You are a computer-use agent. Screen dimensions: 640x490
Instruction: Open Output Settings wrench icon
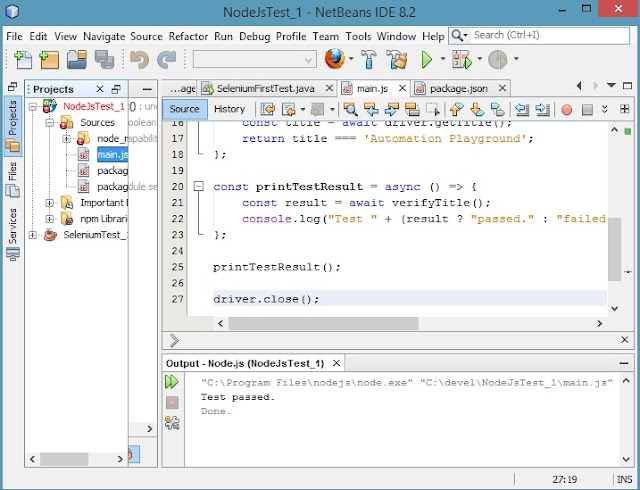pyautogui.click(x=172, y=423)
